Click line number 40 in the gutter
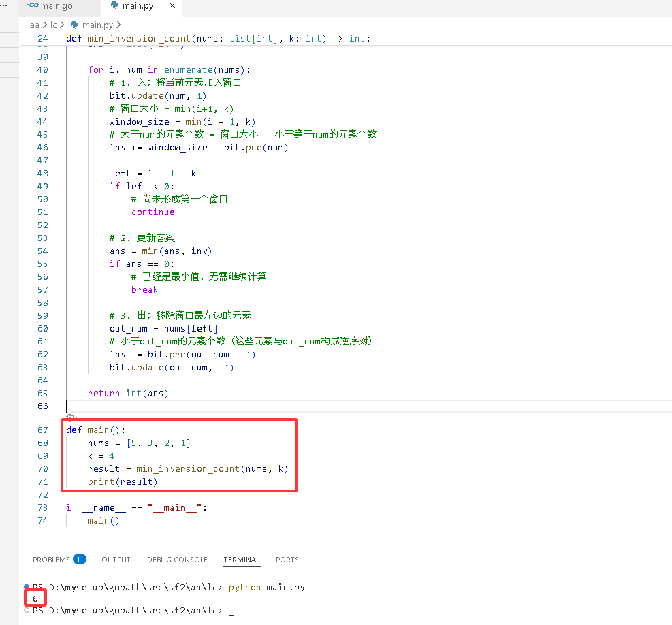672x625 pixels. click(x=42, y=70)
